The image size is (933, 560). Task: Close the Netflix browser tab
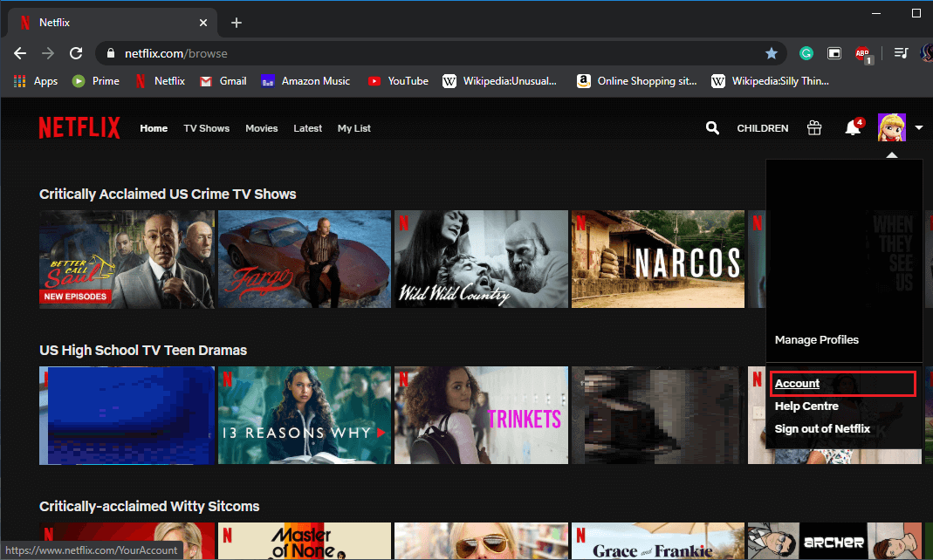[203, 23]
